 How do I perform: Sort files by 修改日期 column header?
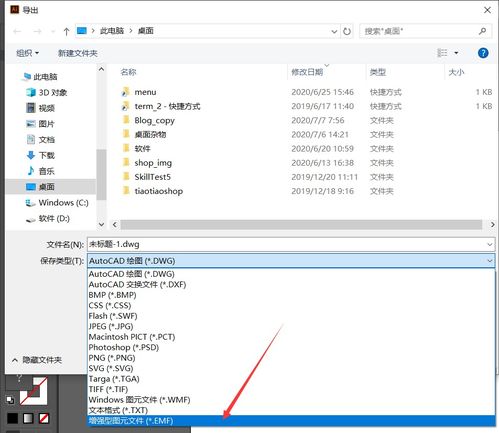pyautogui.click(x=307, y=72)
